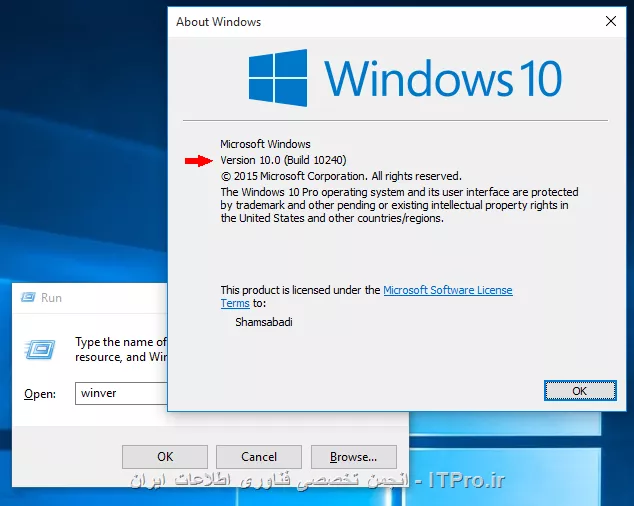
Task: Cancel the Run dialog
Action: [x=259, y=457]
